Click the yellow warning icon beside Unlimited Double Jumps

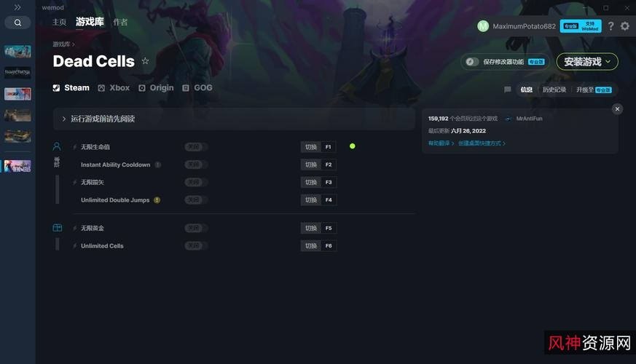click(x=157, y=199)
